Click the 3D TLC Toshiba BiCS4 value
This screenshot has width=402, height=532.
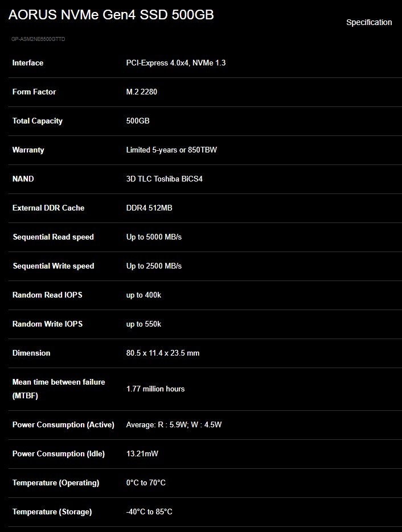164,179
